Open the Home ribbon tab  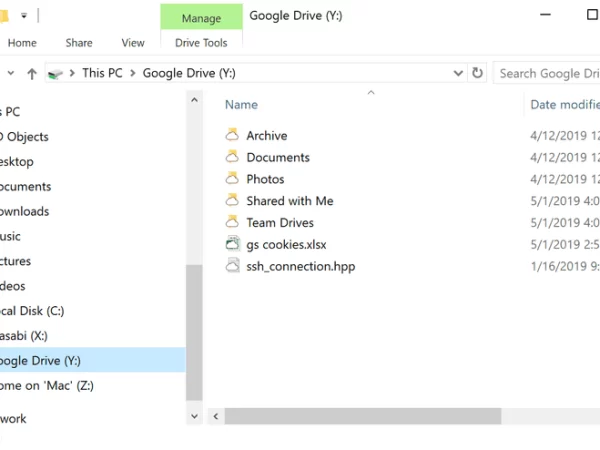(22, 43)
